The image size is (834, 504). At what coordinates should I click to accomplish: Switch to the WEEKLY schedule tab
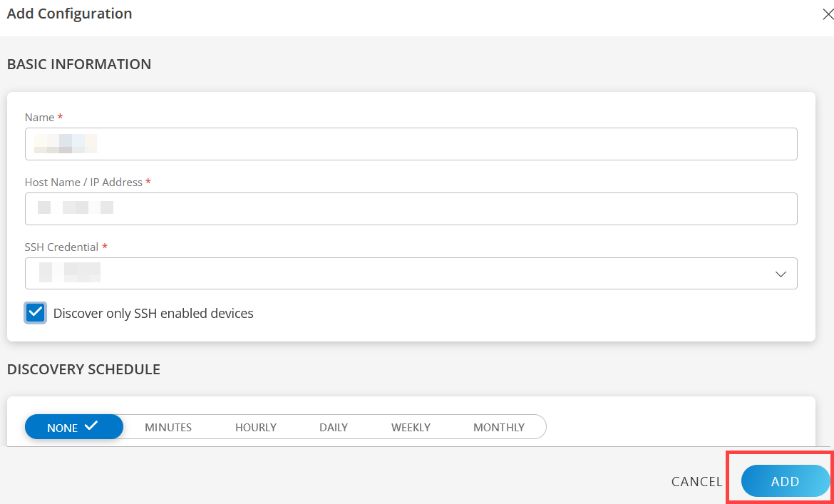[411, 427]
